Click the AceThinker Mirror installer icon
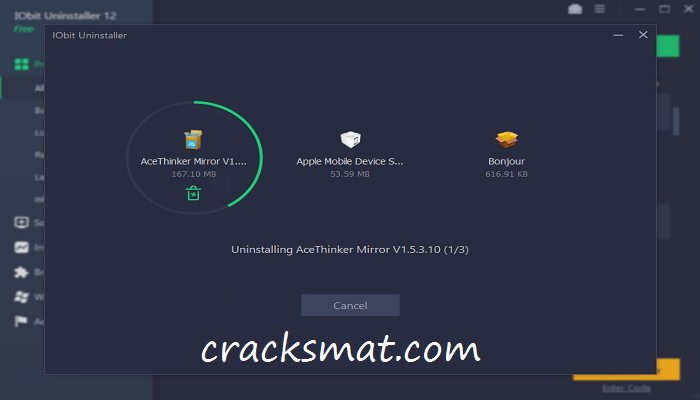This screenshot has width=700, height=400. pyautogui.click(x=193, y=140)
